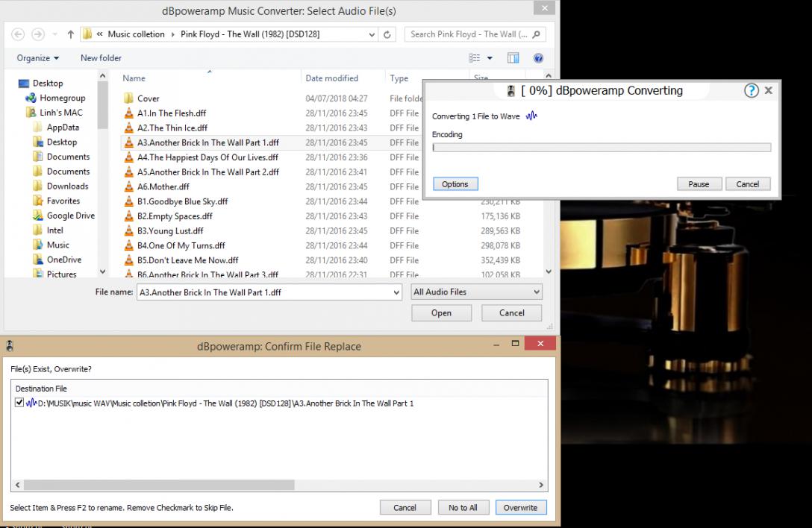The image size is (812, 528).
Task: Open the All Audio Files type dropdown
Action: coord(477,292)
